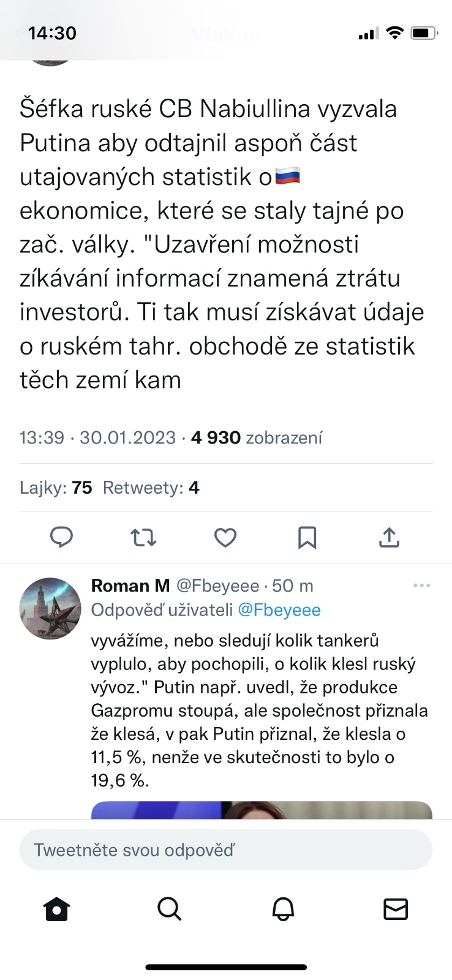The height and width of the screenshot is (980, 452).
Task: Open the @Fbeyeee mention link
Action: 279,610
